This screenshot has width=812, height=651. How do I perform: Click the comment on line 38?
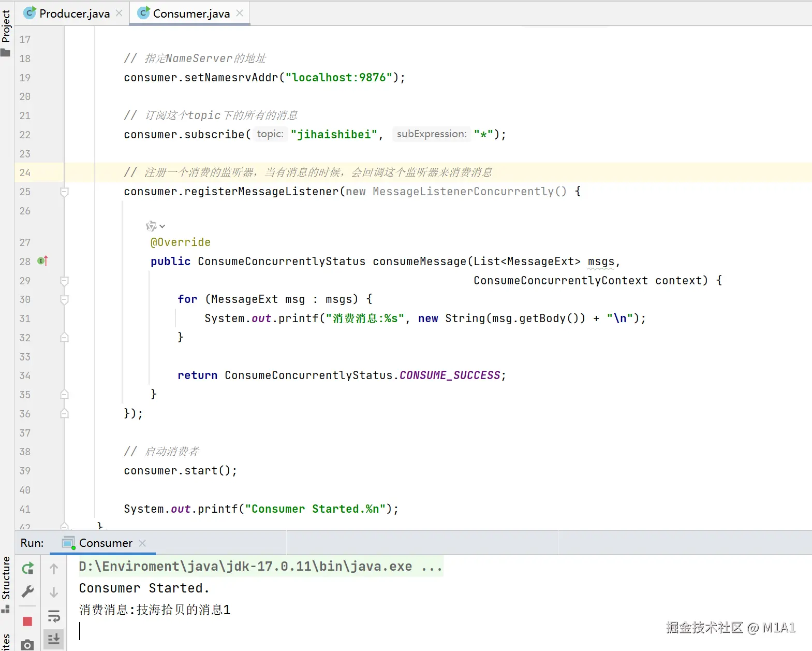point(161,451)
